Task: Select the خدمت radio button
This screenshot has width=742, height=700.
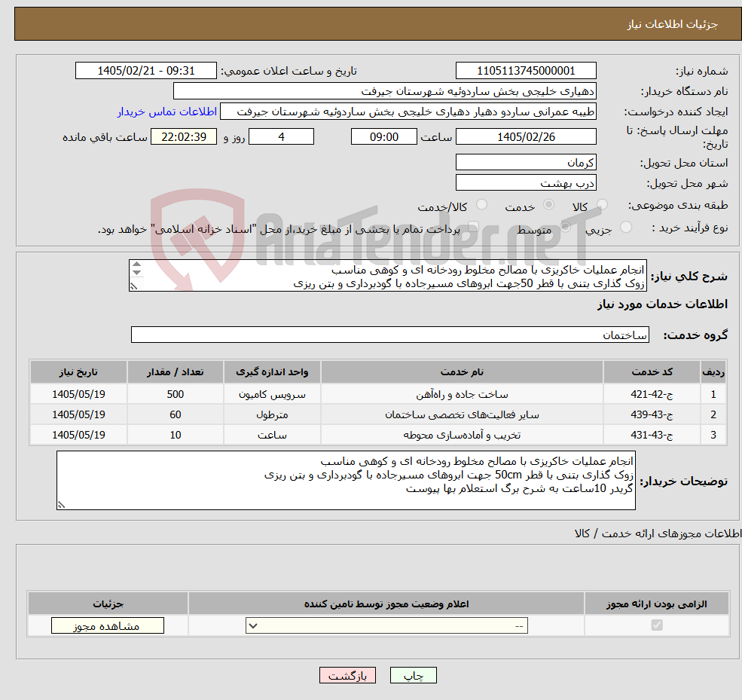Action: point(548,204)
